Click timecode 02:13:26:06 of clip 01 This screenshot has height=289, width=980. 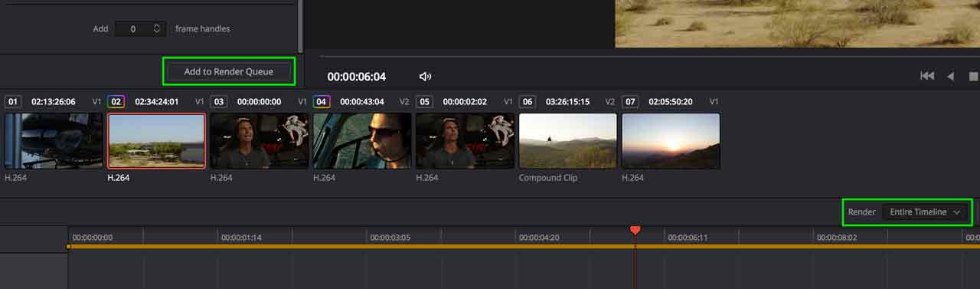pos(54,101)
